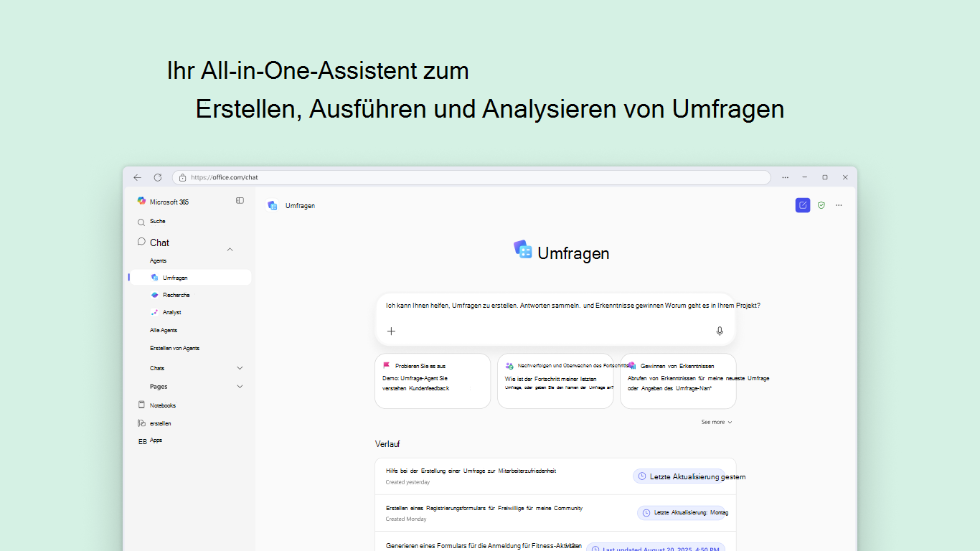Click the Chat speech bubble icon
The height and width of the screenshot is (551, 980).
coord(141,242)
